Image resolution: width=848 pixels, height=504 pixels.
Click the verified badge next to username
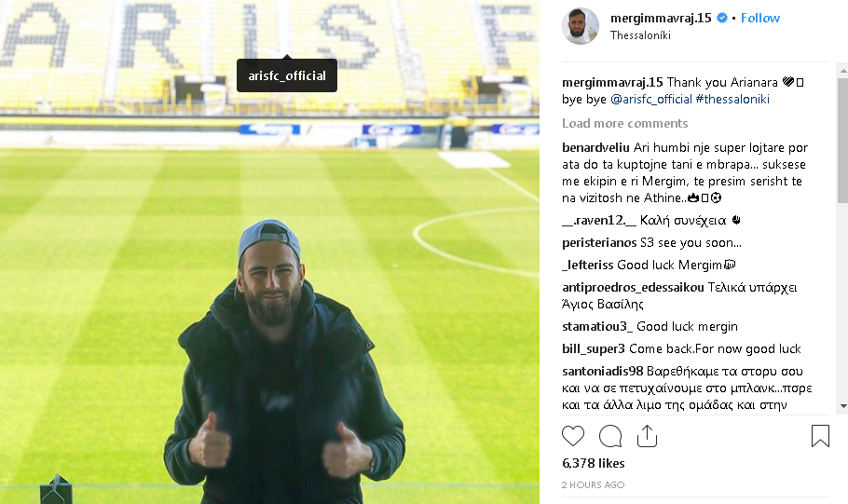pyautogui.click(x=721, y=18)
